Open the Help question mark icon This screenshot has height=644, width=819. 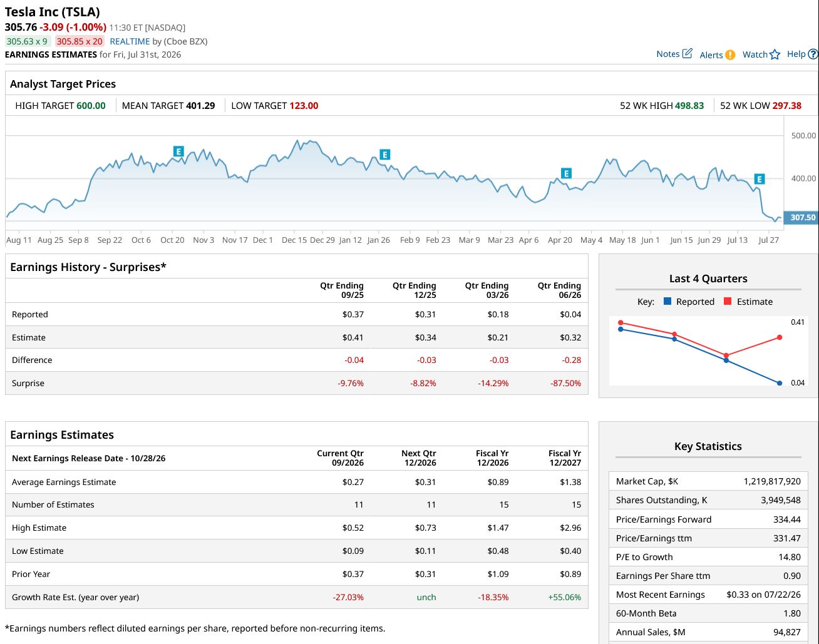click(813, 54)
